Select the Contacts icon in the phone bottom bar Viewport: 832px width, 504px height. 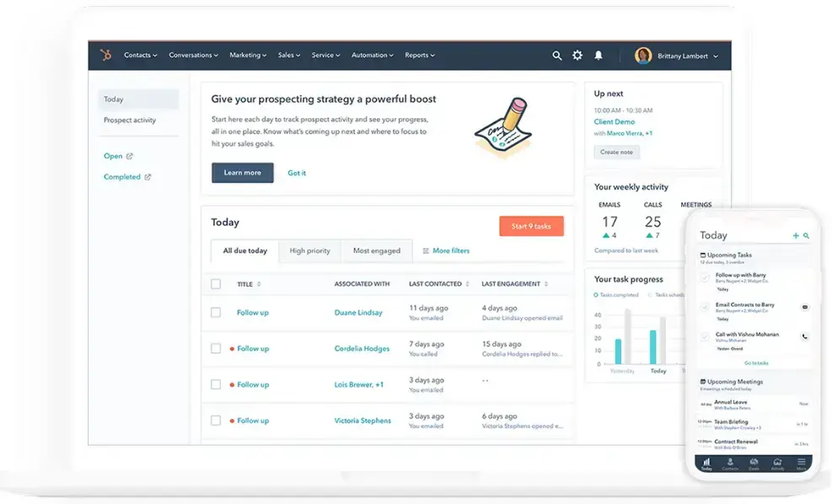(730, 463)
